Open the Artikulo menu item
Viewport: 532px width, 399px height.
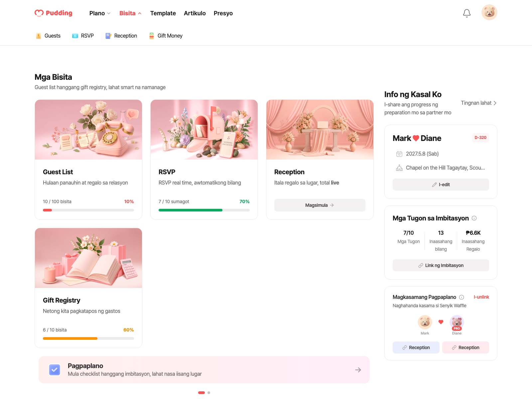click(195, 13)
